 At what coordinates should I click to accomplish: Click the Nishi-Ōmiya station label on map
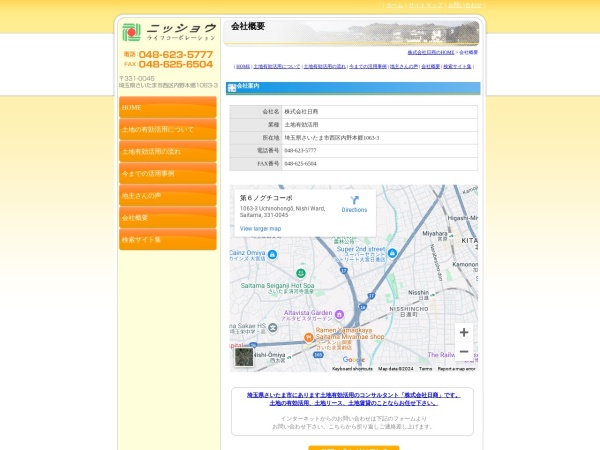269,355
